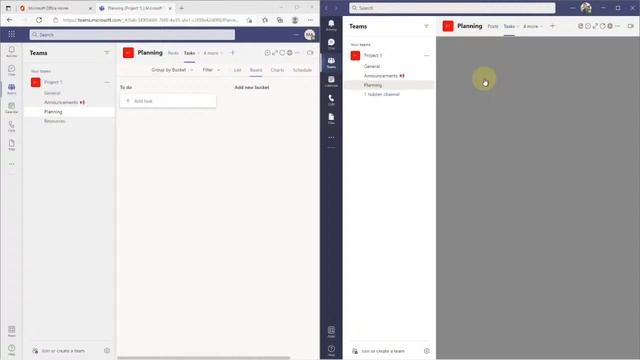
Task: Select Board view in Tasks
Action: (256, 70)
